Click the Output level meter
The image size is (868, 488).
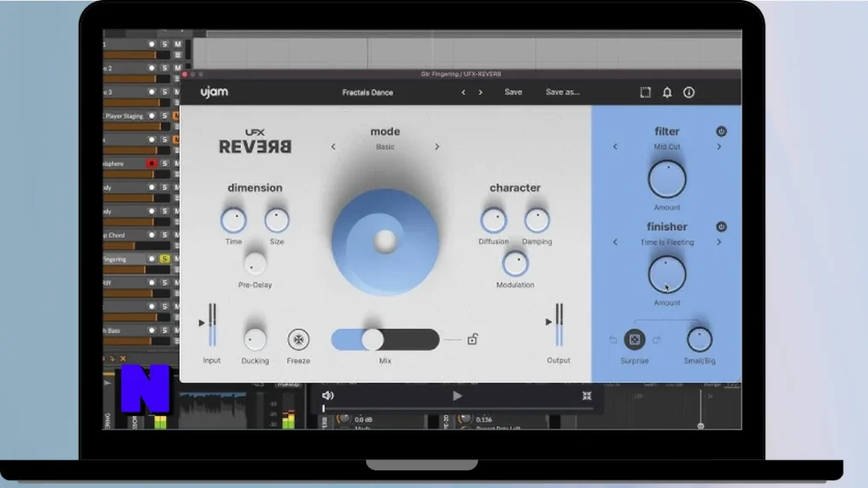[559, 324]
